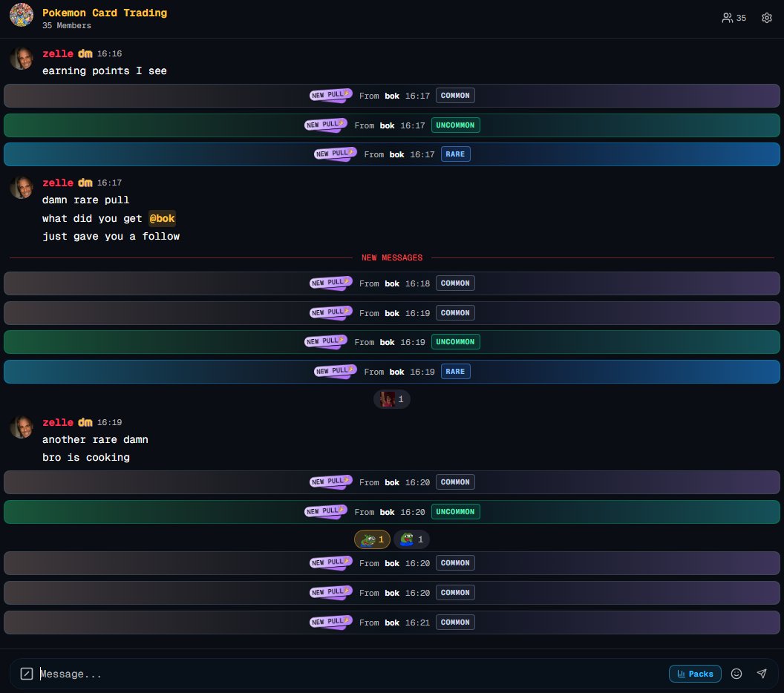Click the 'earning points I see' message
Screen dimensions: 784x693
tap(105, 71)
